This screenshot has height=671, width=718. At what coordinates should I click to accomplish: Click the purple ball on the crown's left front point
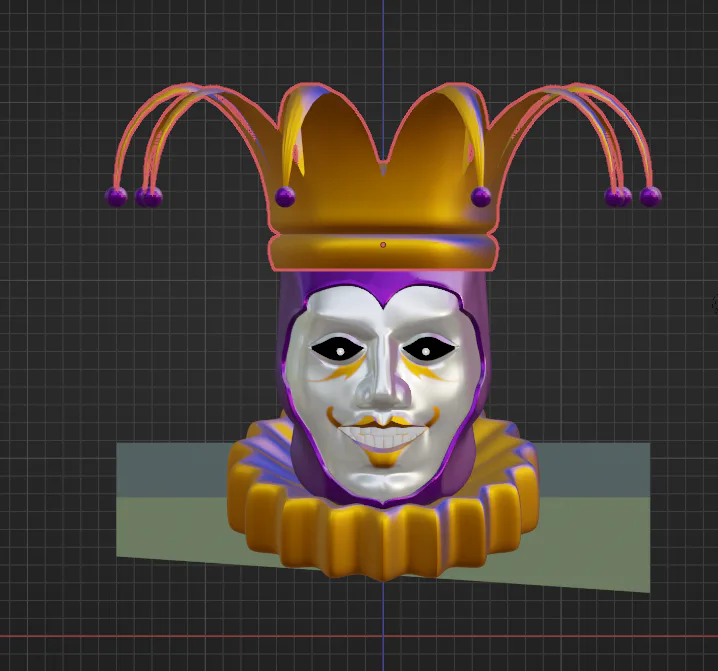pyautogui.click(x=285, y=197)
